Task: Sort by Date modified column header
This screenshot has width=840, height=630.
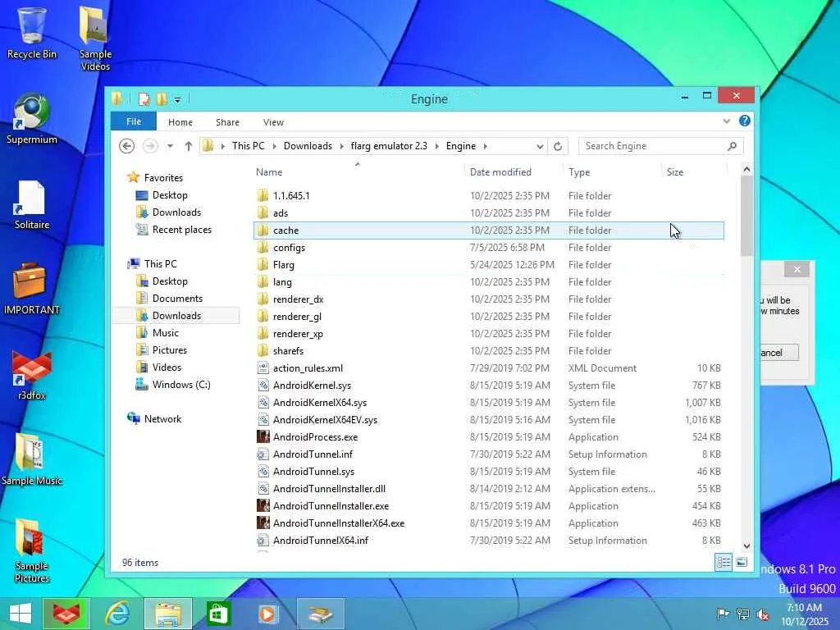Action: point(514,172)
